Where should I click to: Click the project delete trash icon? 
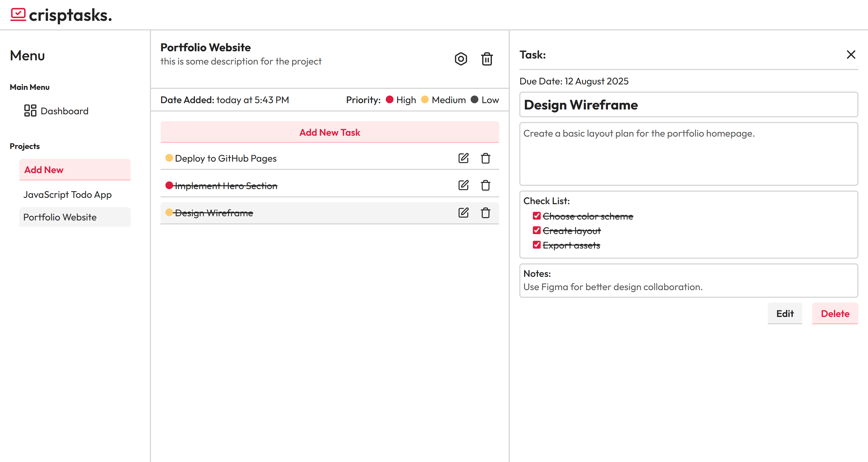tap(486, 59)
